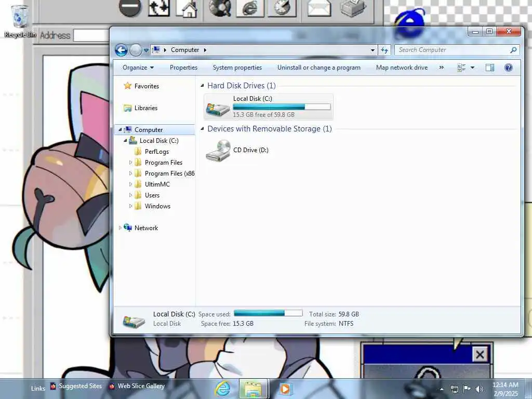Viewport: 532px width, 399px height.
Task: Collapse the Hard Disk Drives group
Action: click(x=202, y=86)
